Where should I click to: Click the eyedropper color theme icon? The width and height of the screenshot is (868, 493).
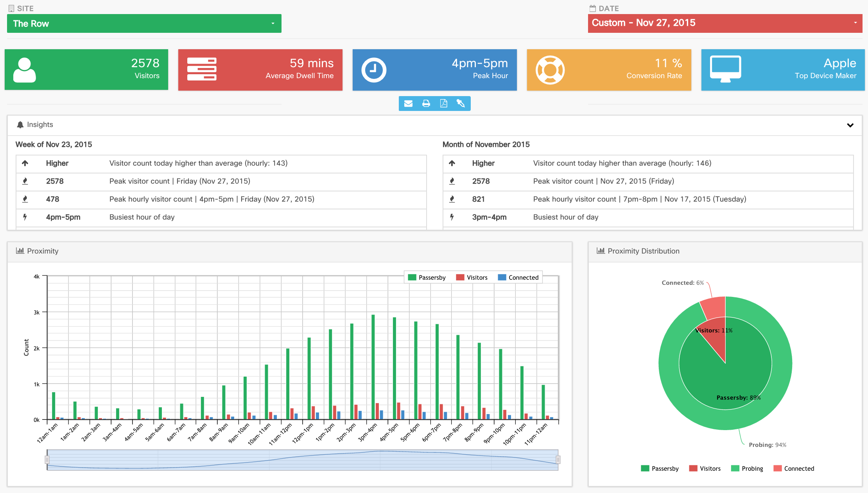pyautogui.click(x=461, y=104)
